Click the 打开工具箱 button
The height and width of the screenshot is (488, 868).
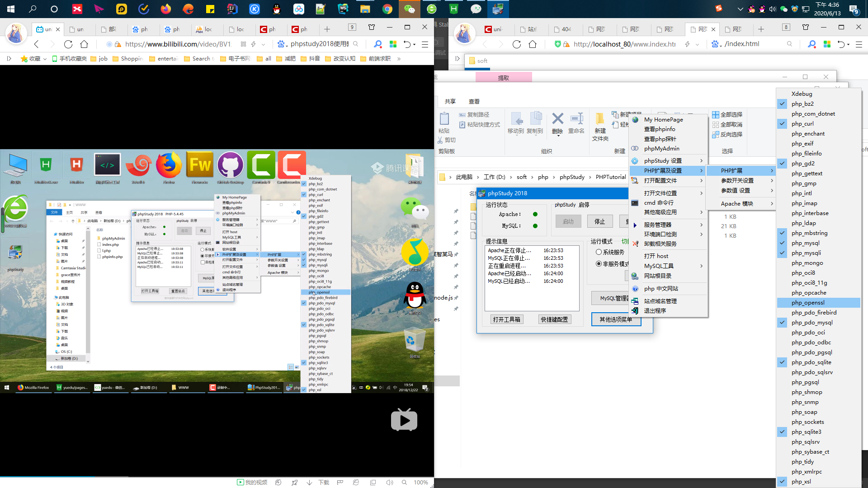(507, 319)
